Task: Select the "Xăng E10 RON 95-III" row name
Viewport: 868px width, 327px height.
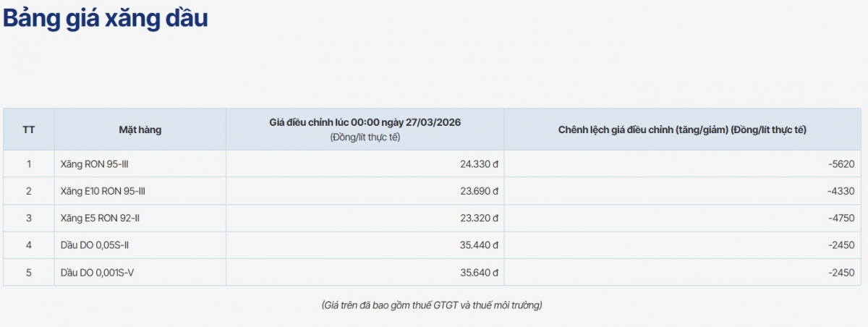Action: point(103,191)
